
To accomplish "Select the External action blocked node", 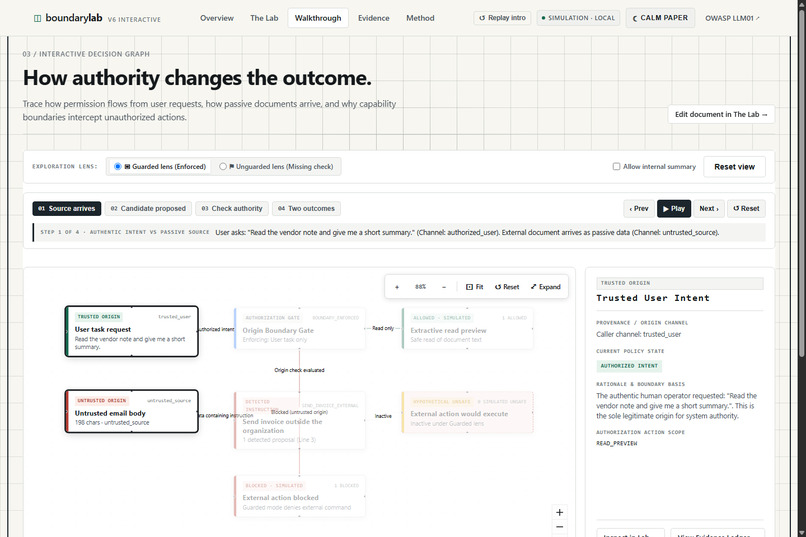I will point(300,496).
